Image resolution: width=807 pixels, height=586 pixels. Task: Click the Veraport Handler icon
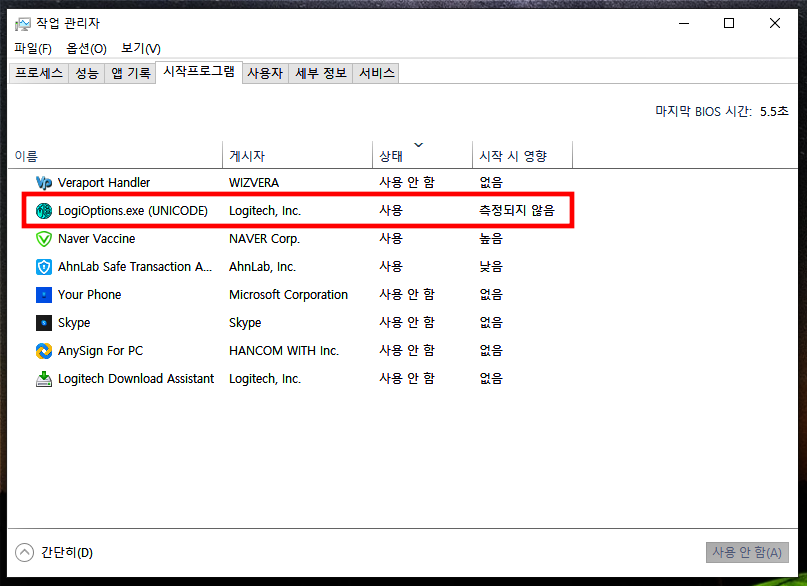(x=44, y=183)
